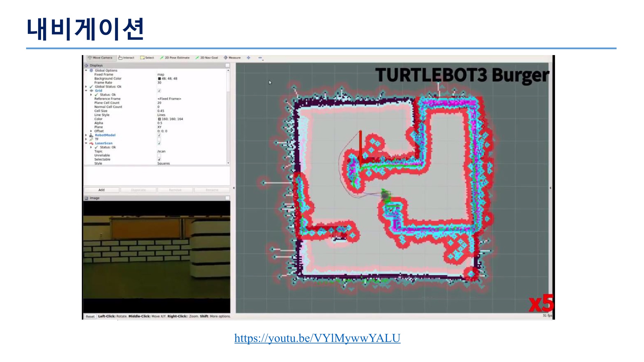Choose the Select tool in toolbar
The image size is (644, 362).
click(x=147, y=58)
